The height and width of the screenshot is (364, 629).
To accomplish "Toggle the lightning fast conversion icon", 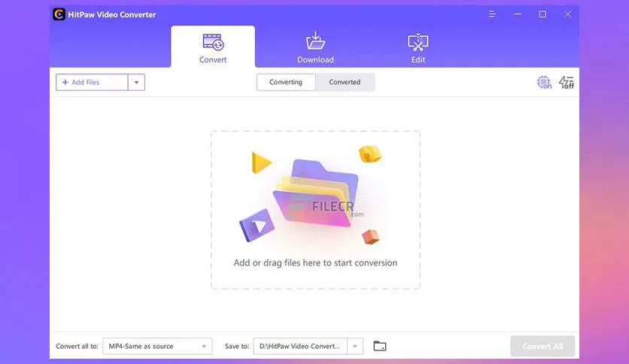I will pyautogui.click(x=567, y=82).
